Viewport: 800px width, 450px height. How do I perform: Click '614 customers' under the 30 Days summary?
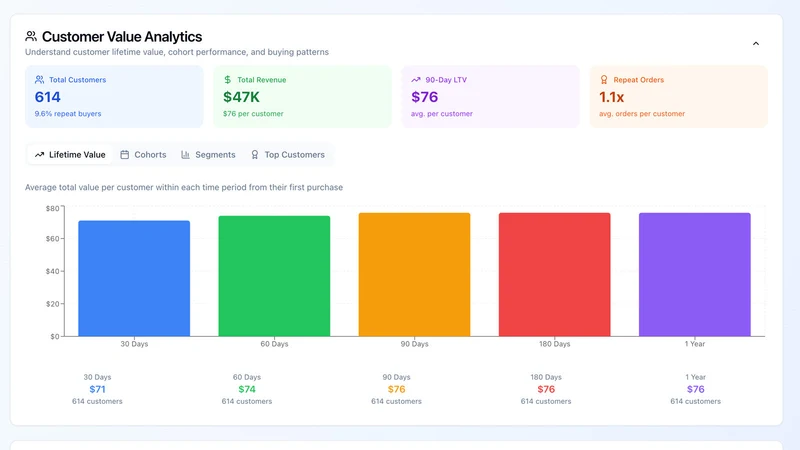click(x=97, y=402)
